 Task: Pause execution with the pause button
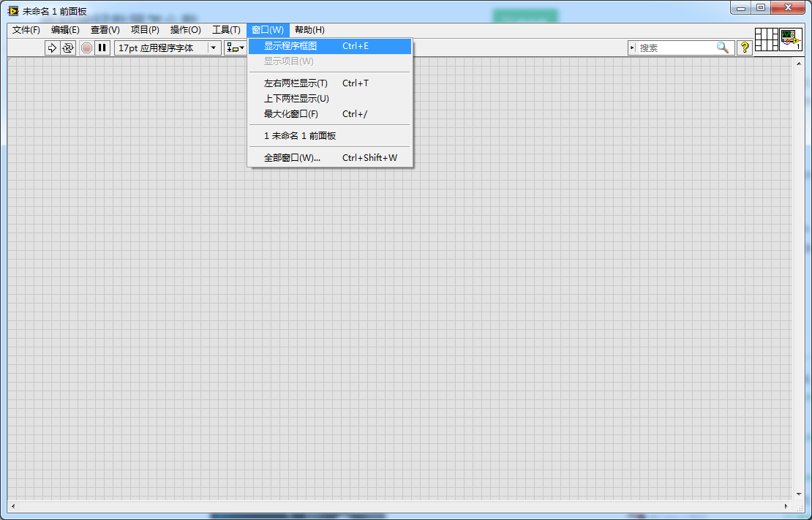pyautogui.click(x=102, y=48)
